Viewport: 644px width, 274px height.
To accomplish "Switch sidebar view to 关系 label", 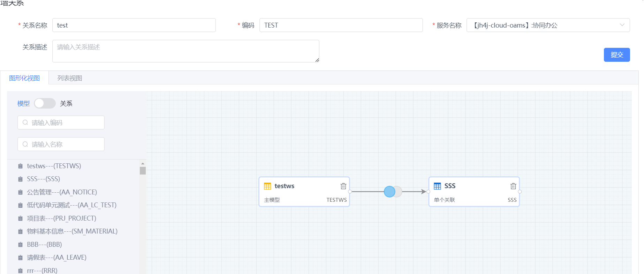I will (66, 103).
